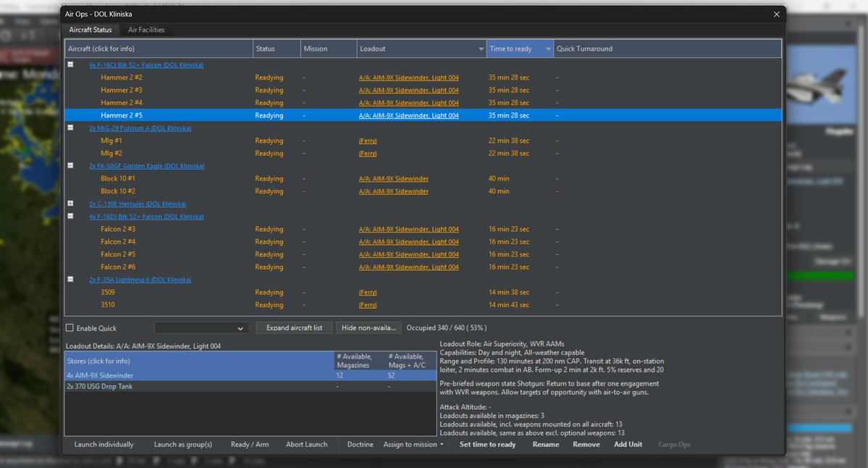Click Set time to ready
Image resolution: width=868 pixels, height=468 pixels.
487,444
